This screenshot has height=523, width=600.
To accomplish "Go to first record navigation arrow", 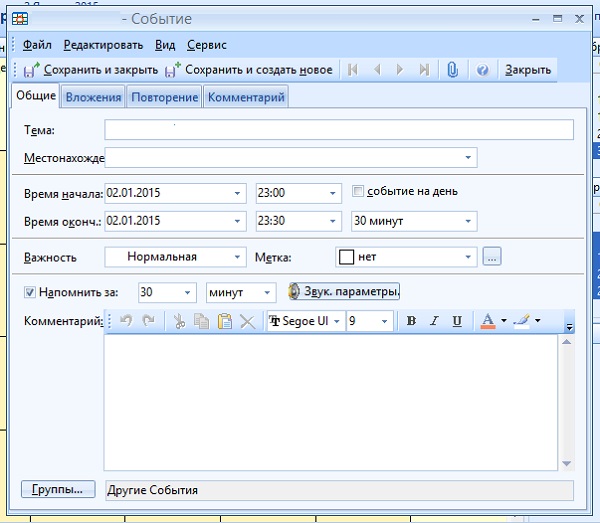I will (x=352, y=70).
